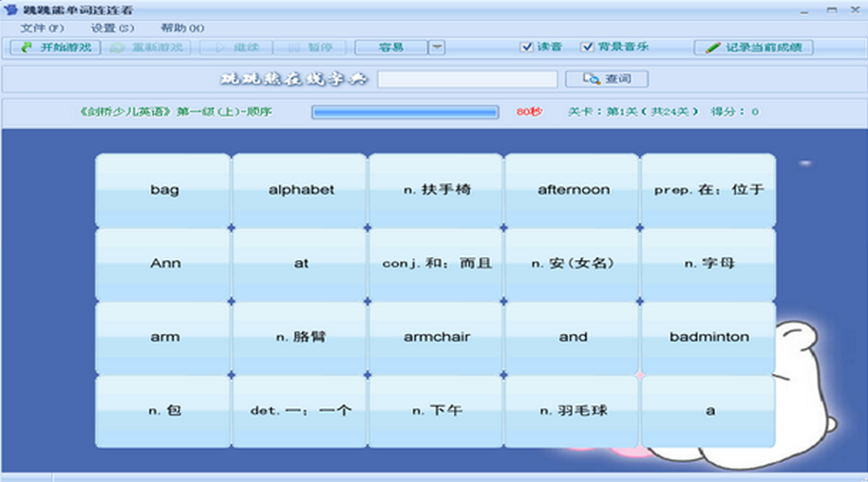Select the 'n. 下午' card
The width and height of the screenshot is (868, 482).
pyautogui.click(x=436, y=412)
